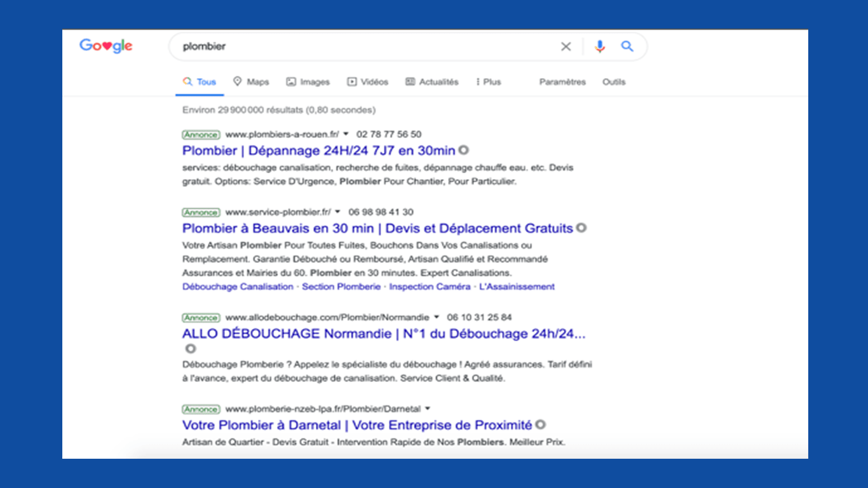Click the Annonce label of the plomberie-nzeb-lpa ad

coord(201,409)
